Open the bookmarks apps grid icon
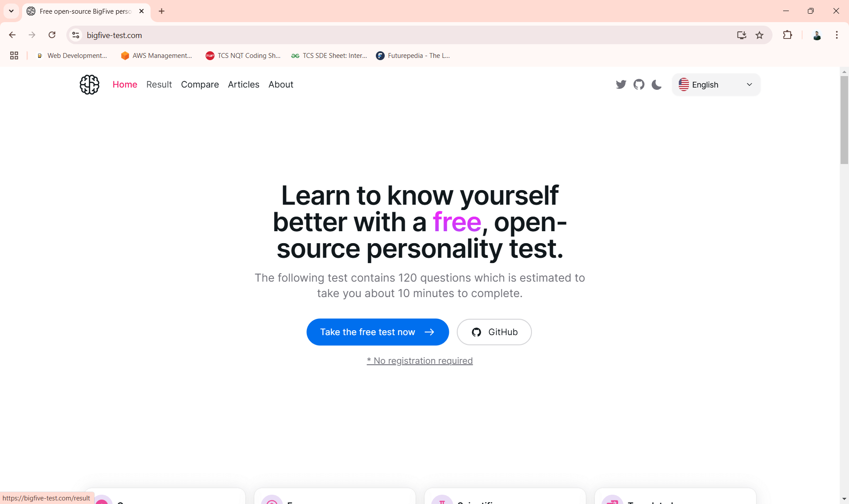 pyautogui.click(x=14, y=55)
